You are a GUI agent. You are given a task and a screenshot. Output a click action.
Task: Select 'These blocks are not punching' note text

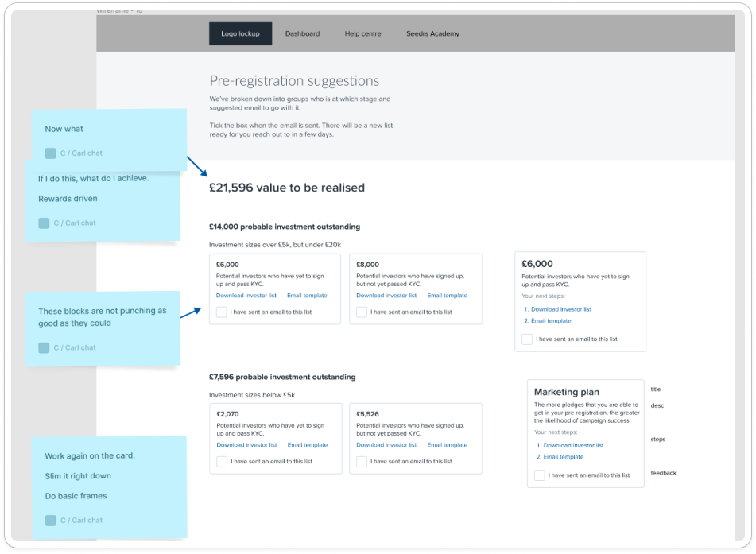pos(103,317)
